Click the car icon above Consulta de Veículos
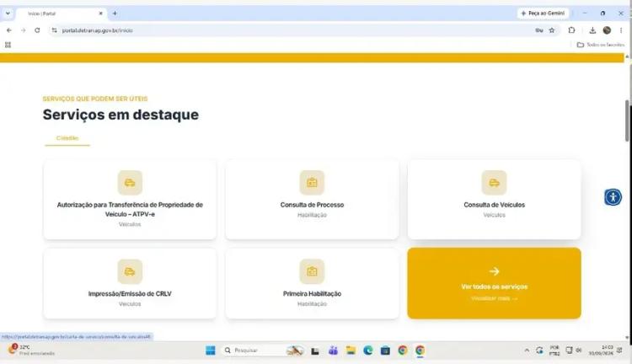 pos(494,183)
